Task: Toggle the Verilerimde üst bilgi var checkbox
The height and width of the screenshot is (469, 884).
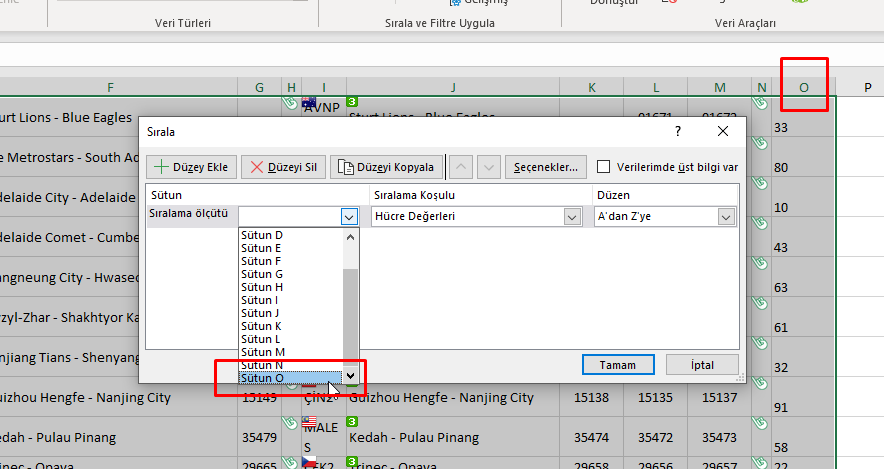Action: click(x=603, y=167)
